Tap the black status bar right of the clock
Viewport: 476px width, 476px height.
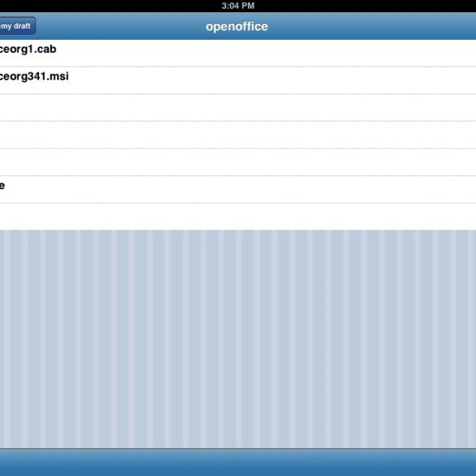[x=365, y=6]
